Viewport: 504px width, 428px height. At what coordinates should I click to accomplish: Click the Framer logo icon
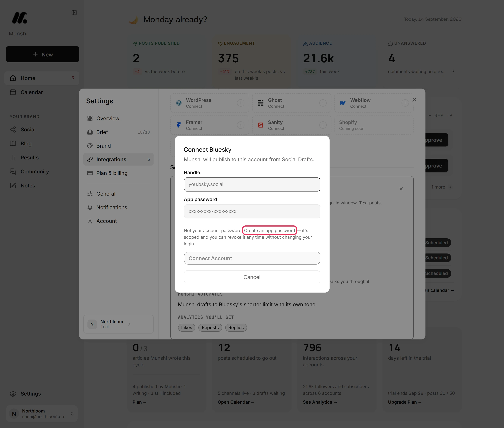179,125
